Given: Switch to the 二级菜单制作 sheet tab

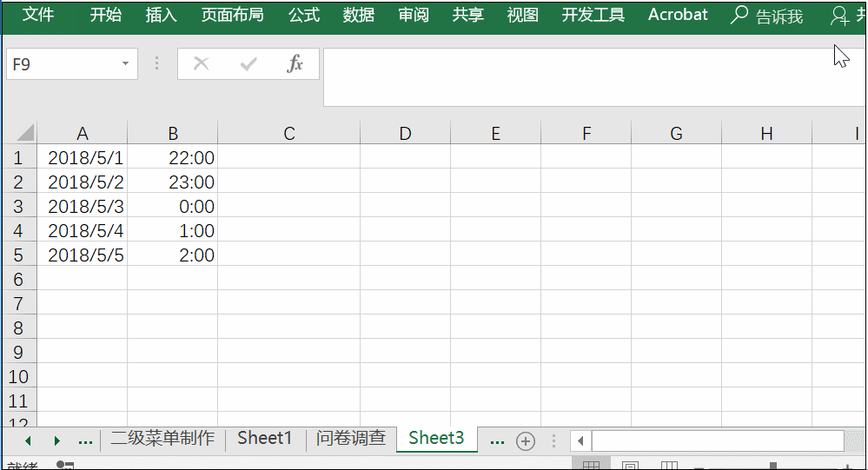Looking at the screenshot, I should click(162, 439).
